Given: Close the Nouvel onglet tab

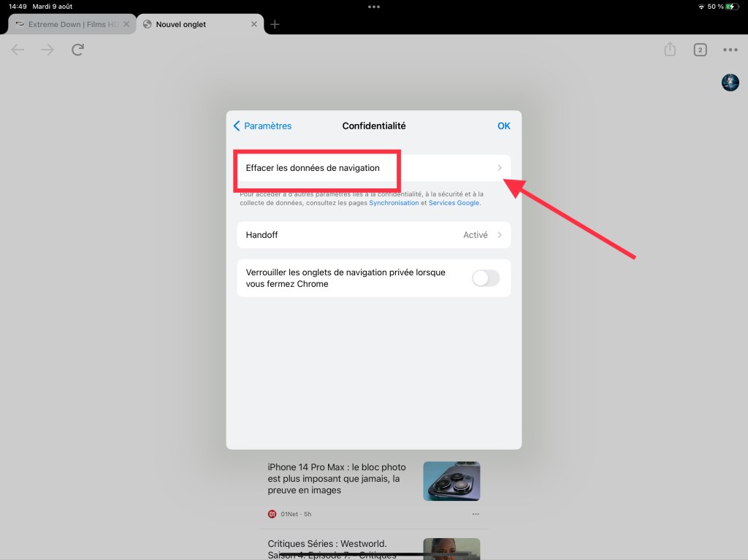Looking at the screenshot, I should coord(254,24).
